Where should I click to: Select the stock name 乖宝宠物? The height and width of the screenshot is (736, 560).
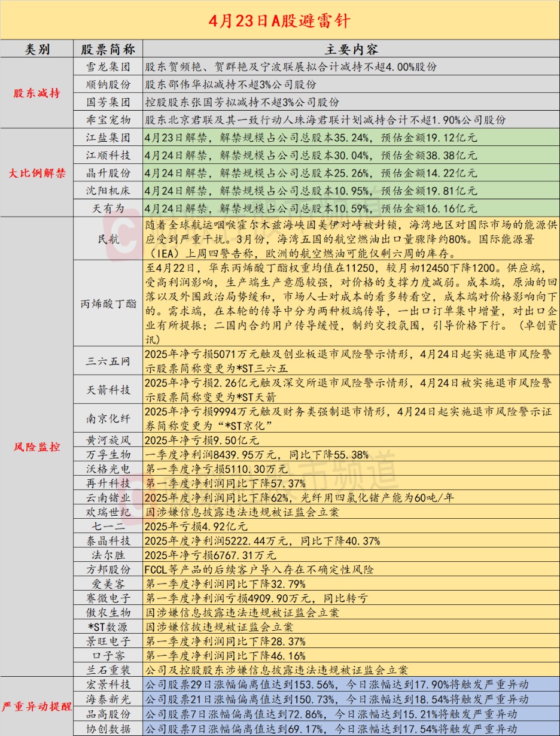tap(108, 119)
